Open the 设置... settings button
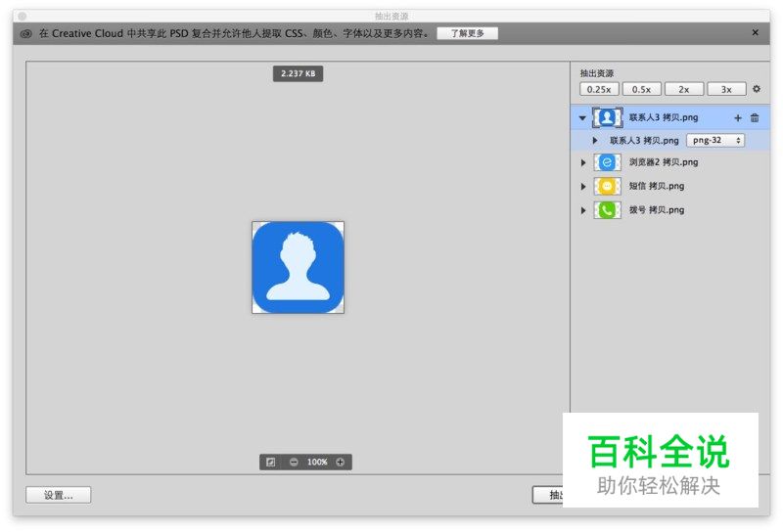This screenshot has height=532, width=783. 59,495
